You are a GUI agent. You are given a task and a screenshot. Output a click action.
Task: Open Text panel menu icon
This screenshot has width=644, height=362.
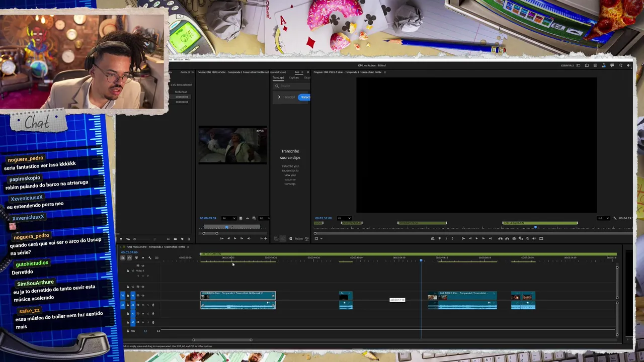pyautogui.click(x=302, y=72)
